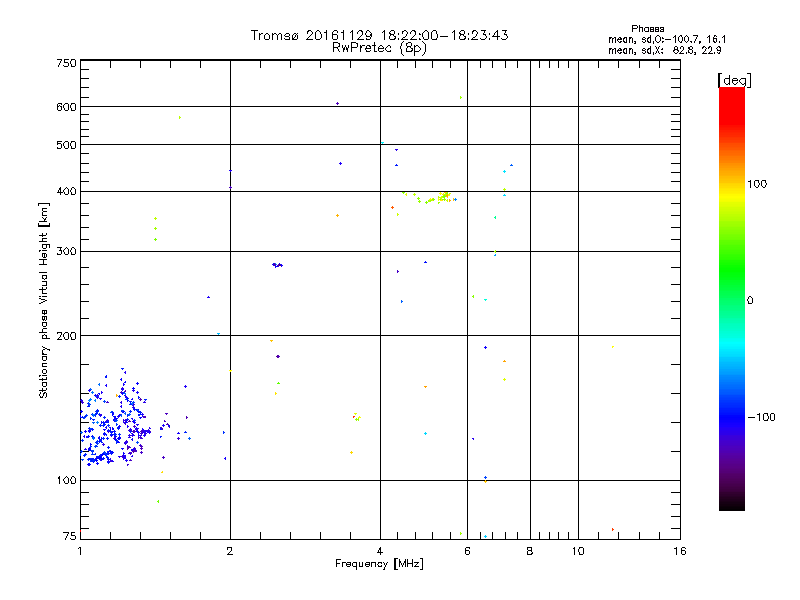Click x-axis tick label '16'
Viewport: 800px width, 600px height.
680,551
